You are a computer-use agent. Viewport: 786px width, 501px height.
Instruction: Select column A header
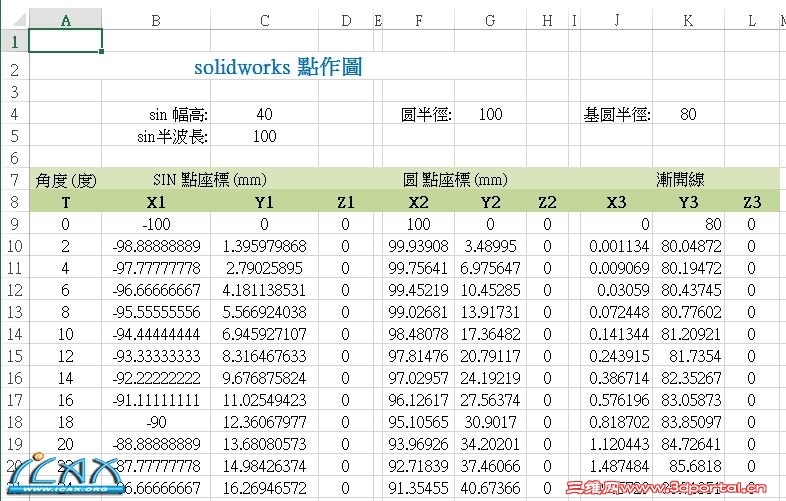point(66,20)
